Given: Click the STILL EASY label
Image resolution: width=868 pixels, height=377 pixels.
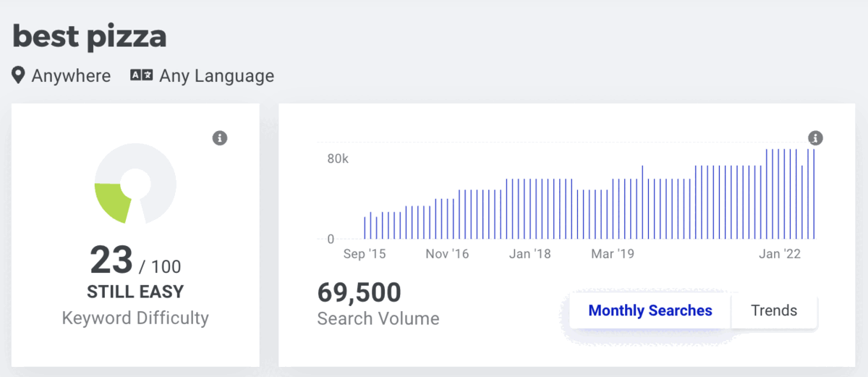Looking at the screenshot, I should pyautogui.click(x=135, y=292).
